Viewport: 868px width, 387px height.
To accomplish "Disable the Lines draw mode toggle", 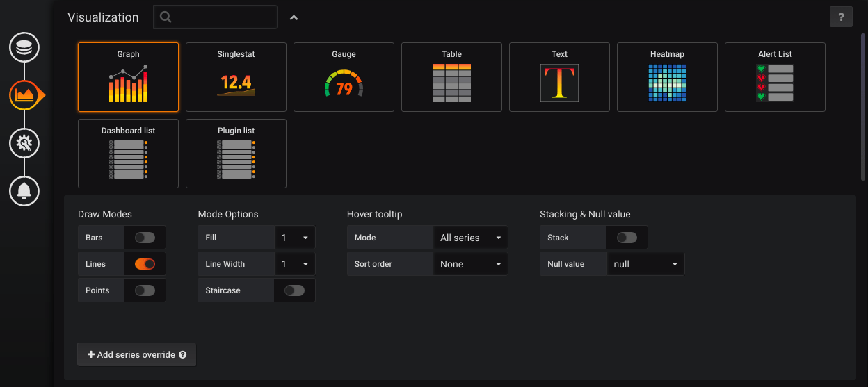I will coord(145,264).
